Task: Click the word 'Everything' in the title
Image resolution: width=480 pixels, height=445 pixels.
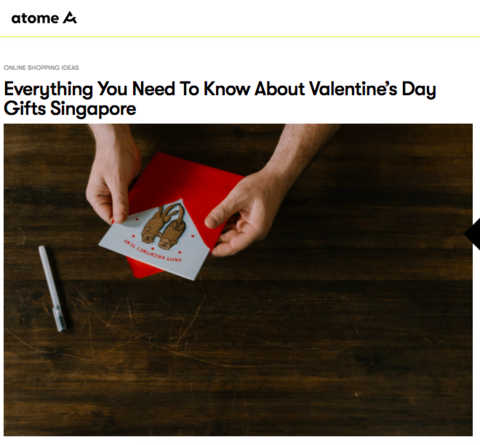Action: [x=48, y=90]
